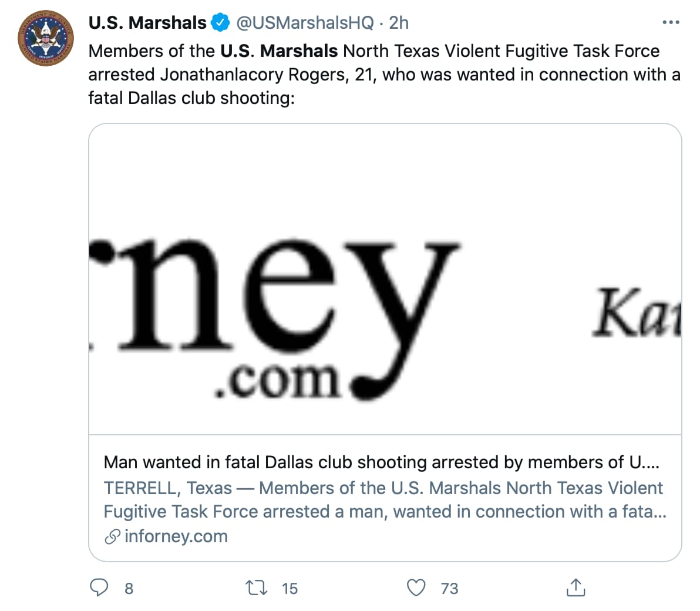Open the article headline about Dallas shooting
The height and width of the screenshot is (611, 700).
click(381, 462)
